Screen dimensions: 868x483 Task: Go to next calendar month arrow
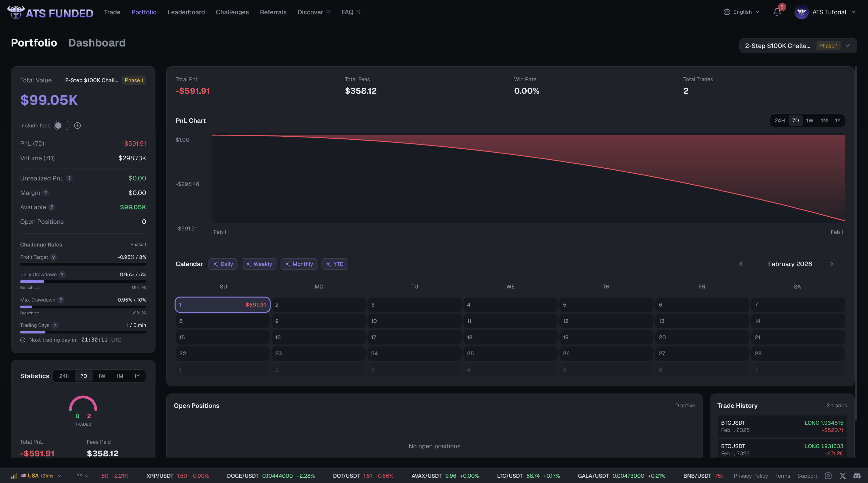(831, 264)
